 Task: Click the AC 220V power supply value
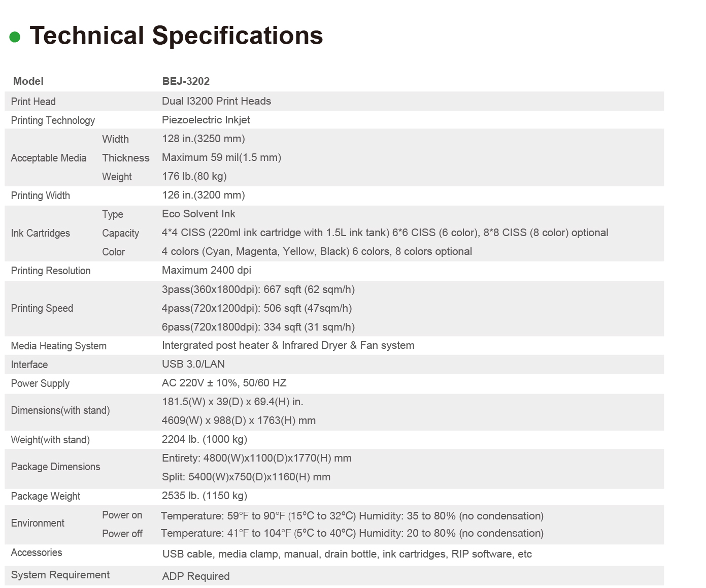pos(224,383)
